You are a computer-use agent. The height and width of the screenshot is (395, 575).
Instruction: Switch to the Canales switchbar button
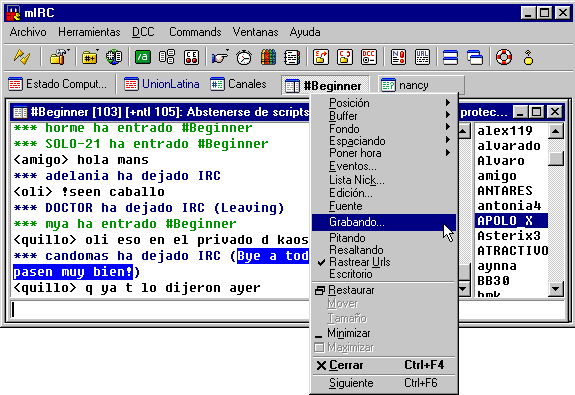[239, 84]
